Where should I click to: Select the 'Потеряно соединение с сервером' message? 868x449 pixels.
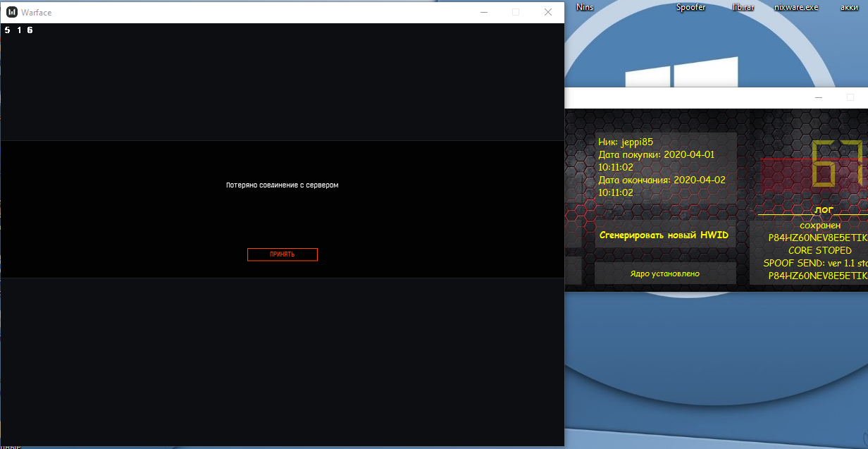click(x=282, y=185)
